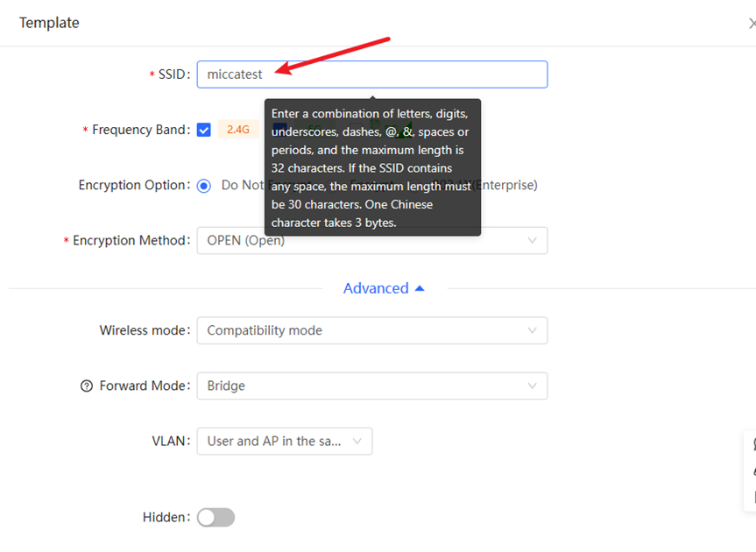Collapse the Advanced settings section
756x552 pixels.
(x=376, y=288)
